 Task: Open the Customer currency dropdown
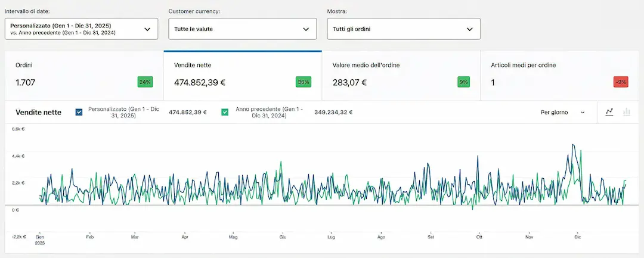tap(242, 29)
